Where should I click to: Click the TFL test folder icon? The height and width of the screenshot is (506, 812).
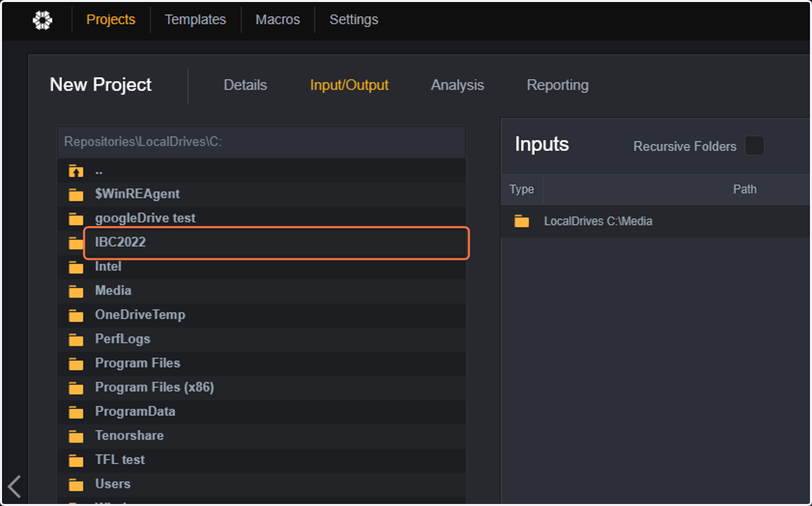(x=76, y=461)
